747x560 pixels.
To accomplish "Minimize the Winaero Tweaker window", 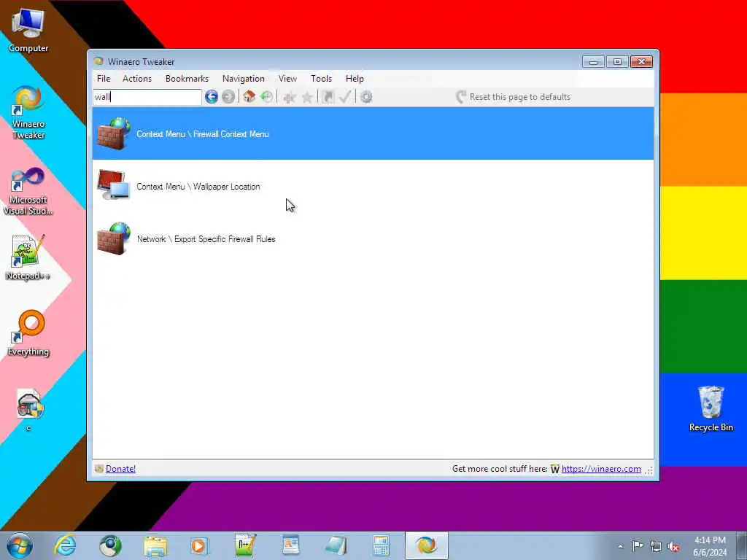I will click(593, 62).
